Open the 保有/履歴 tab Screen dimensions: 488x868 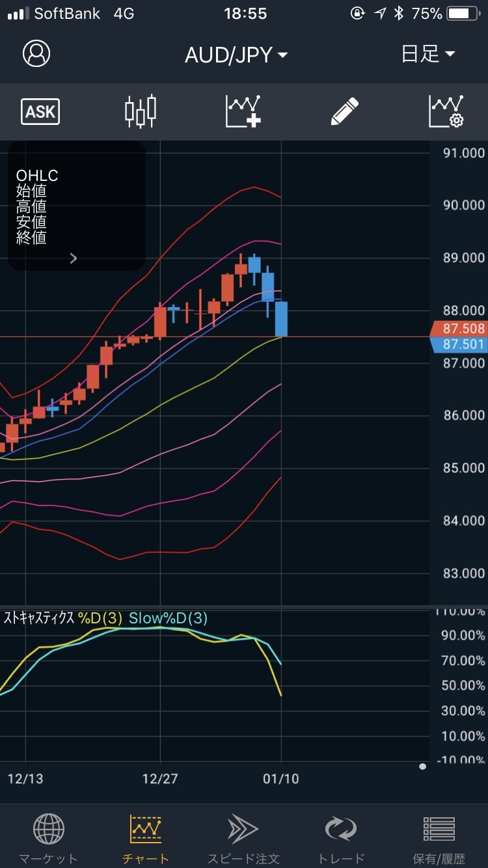point(439,839)
